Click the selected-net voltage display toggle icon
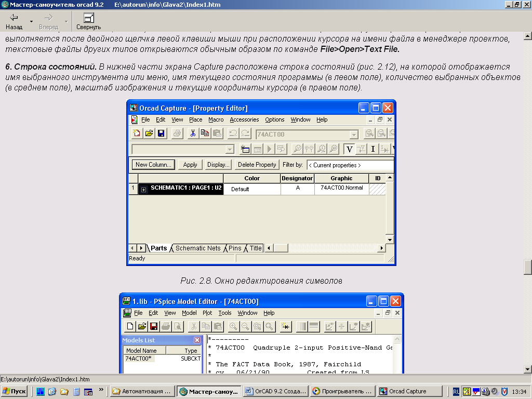 [x=362, y=149]
